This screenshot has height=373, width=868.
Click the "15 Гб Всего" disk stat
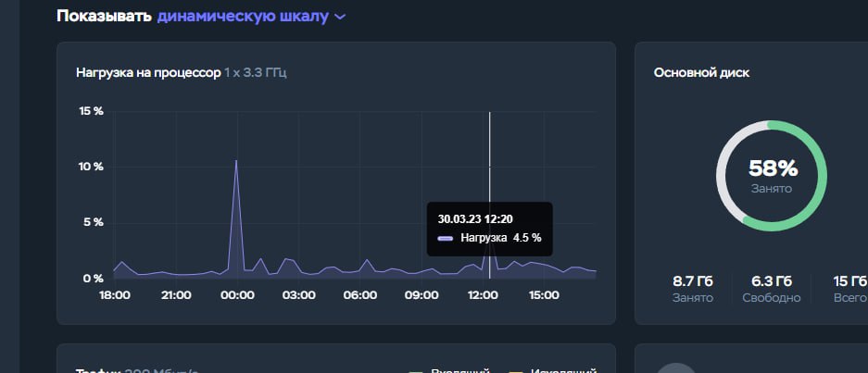(x=848, y=289)
